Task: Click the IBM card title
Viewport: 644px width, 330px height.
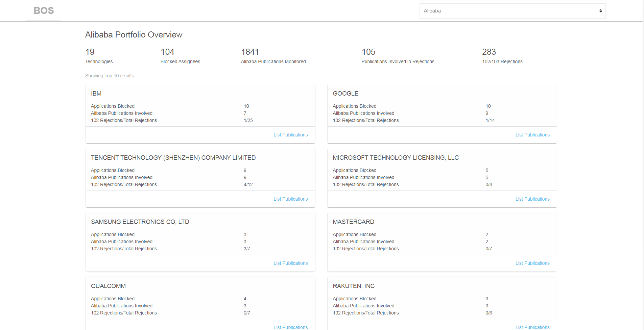Action: [x=96, y=94]
